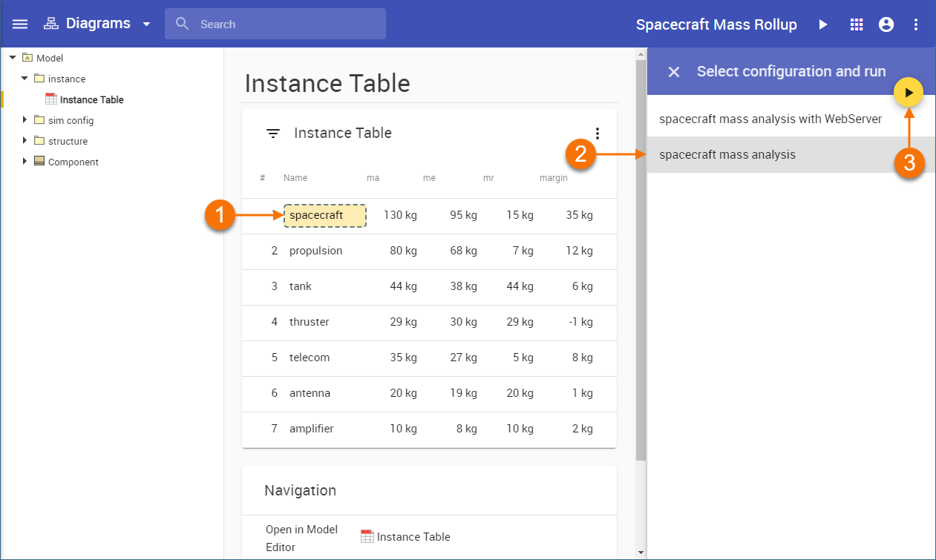This screenshot has width=936, height=560.
Task: Select Instance Table in the model tree
Action: coord(91,99)
